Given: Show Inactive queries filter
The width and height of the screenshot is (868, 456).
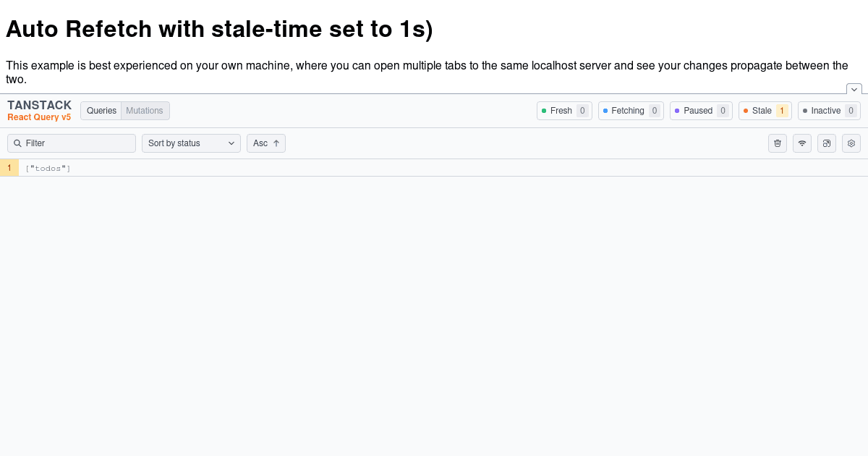Looking at the screenshot, I should [825, 111].
